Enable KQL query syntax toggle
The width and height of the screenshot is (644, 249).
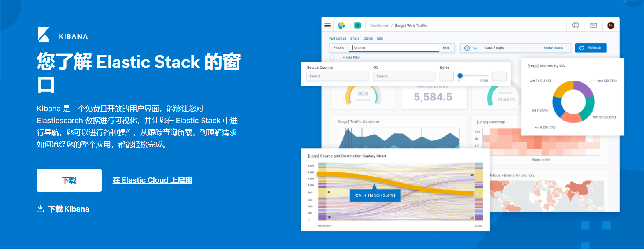coord(447,47)
